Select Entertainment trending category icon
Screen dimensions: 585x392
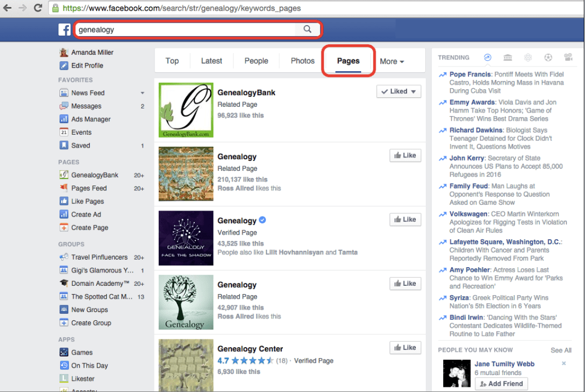568,57
